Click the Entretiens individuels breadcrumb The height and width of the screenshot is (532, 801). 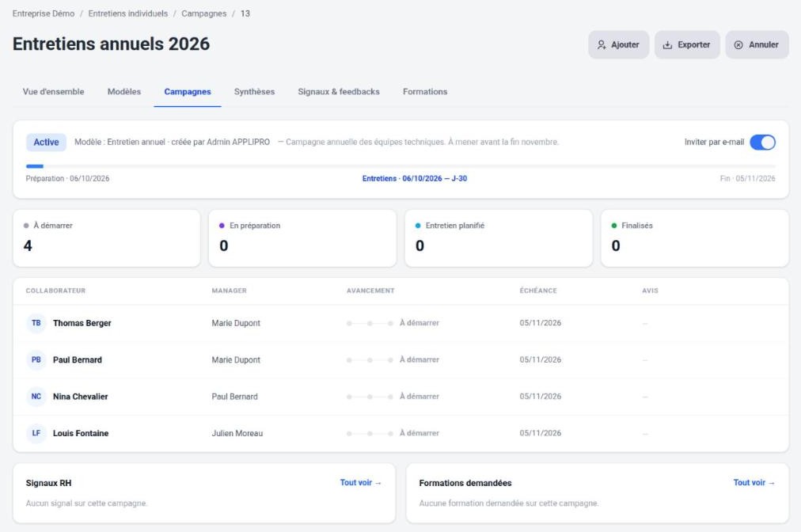tap(127, 13)
